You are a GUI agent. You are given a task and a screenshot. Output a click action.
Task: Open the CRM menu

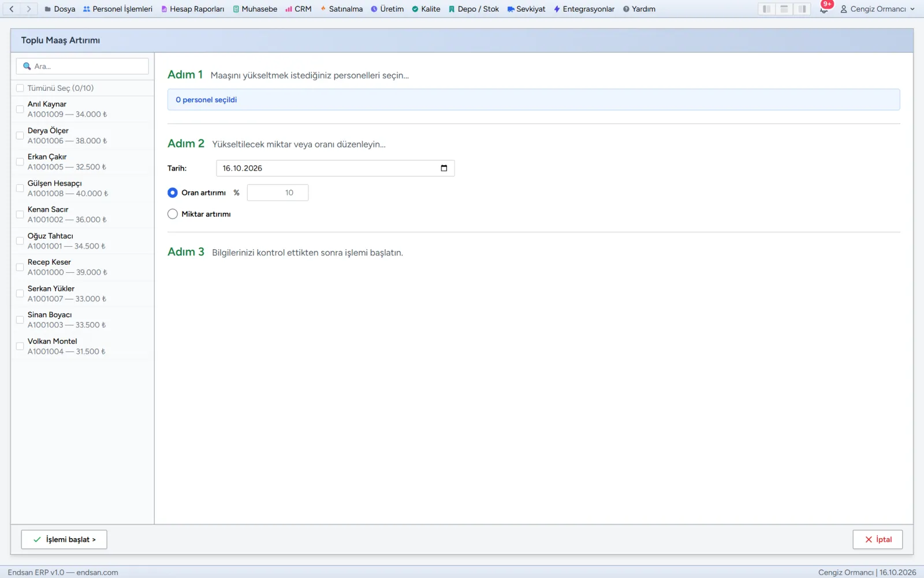click(x=299, y=9)
